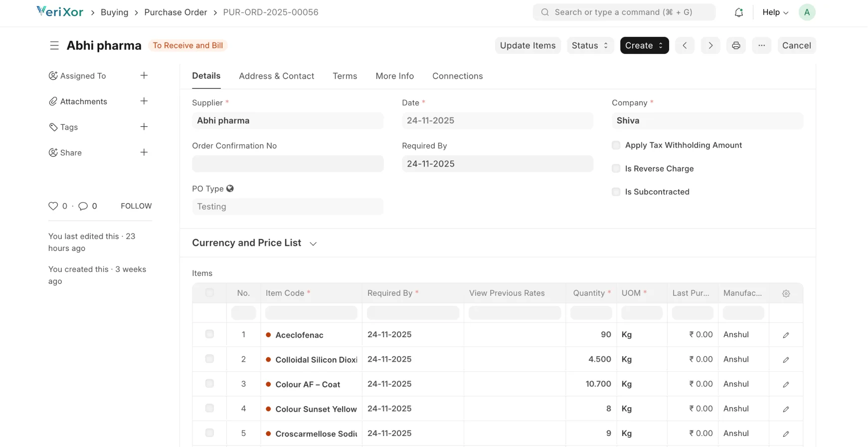Switch to the Address & Contact tab
The height and width of the screenshot is (447, 868).
[x=276, y=76]
